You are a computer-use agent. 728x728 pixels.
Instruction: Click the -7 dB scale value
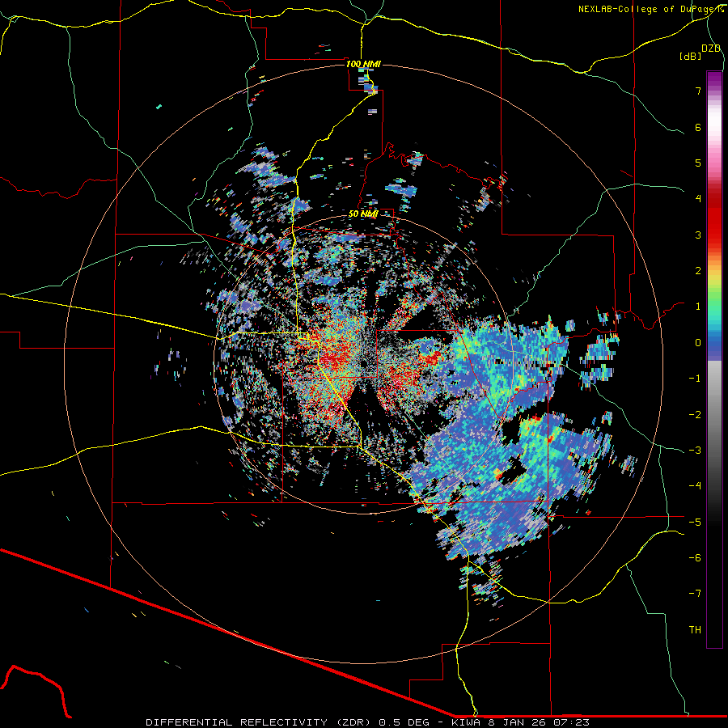[x=695, y=594]
